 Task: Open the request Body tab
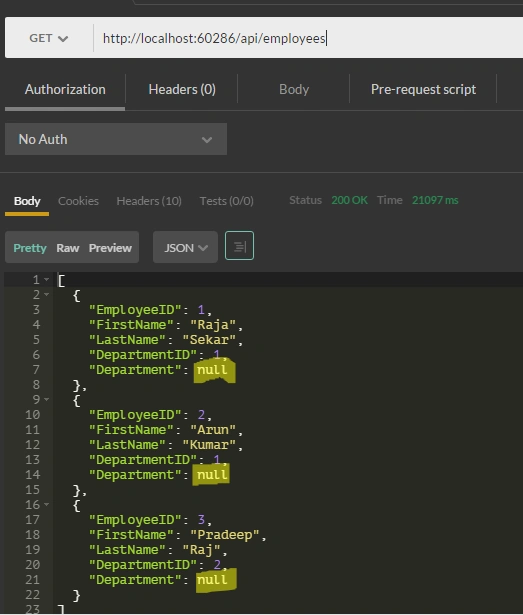[x=294, y=89]
